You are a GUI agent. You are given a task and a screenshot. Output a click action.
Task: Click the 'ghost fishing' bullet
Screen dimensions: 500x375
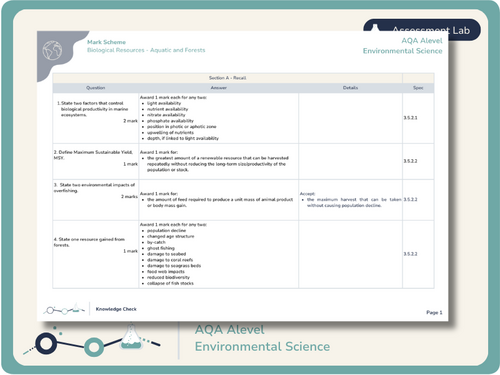[x=161, y=248]
